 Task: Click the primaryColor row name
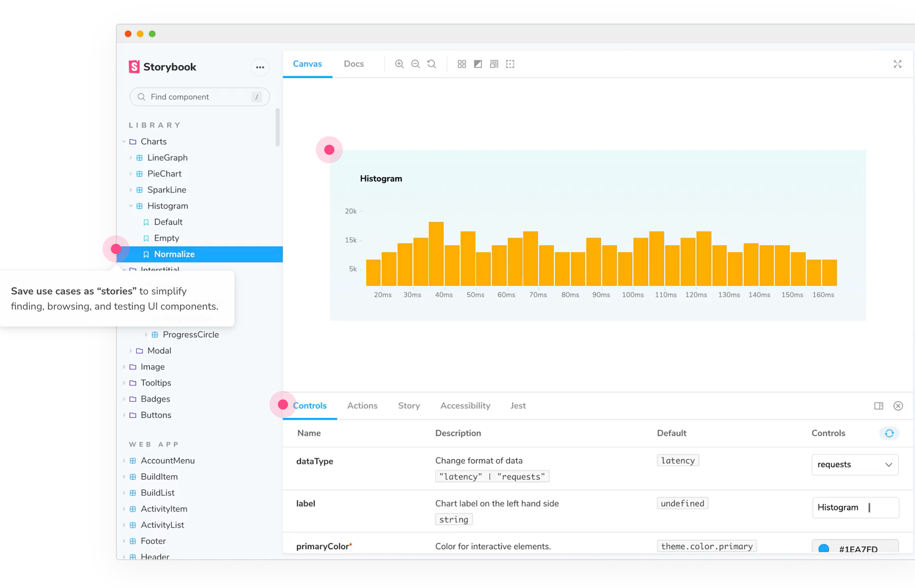(x=324, y=546)
